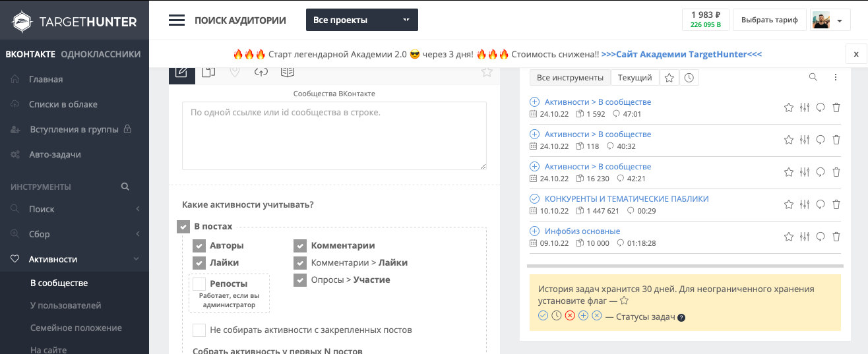Delete the task with 118 results
This screenshot has height=354, width=868.
(x=836, y=140)
